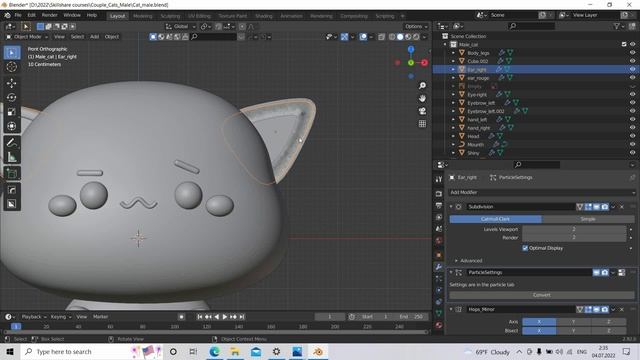Open Playback menu in timeline
This screenshot has height=360, width=640.
(x=33, y=317)
